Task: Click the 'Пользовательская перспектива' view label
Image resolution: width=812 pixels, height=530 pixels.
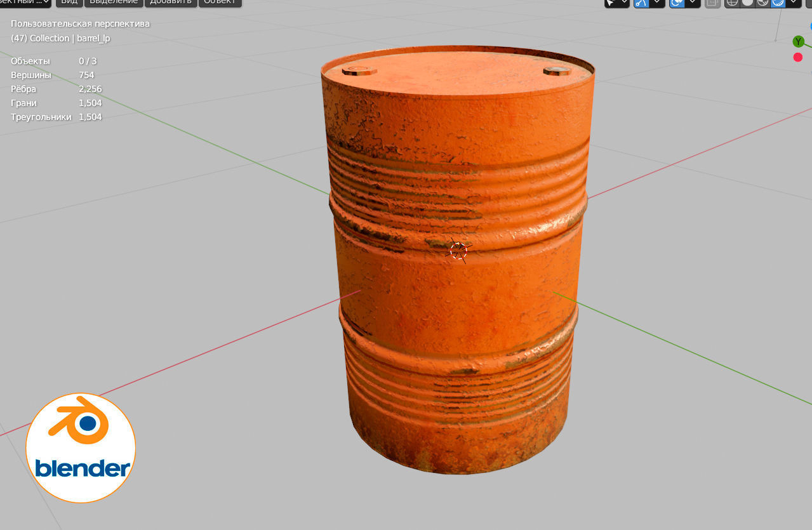Action: (80, 24)
